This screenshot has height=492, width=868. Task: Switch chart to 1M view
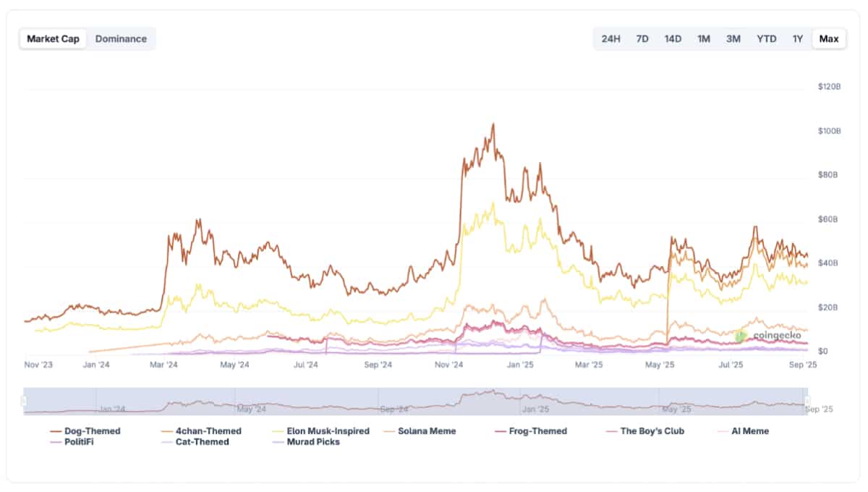coord(703,39)
